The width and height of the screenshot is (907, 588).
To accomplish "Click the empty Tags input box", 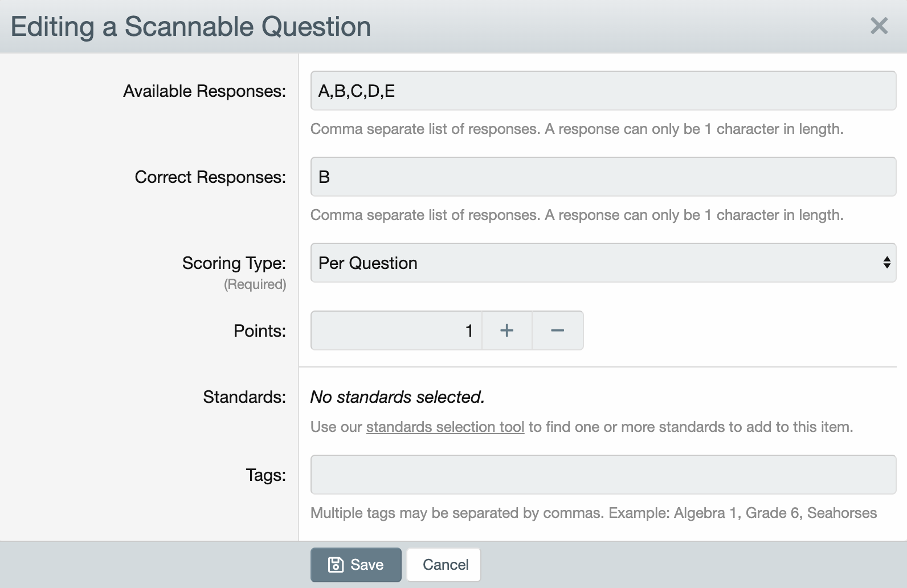I will click(x=603, y=475).
